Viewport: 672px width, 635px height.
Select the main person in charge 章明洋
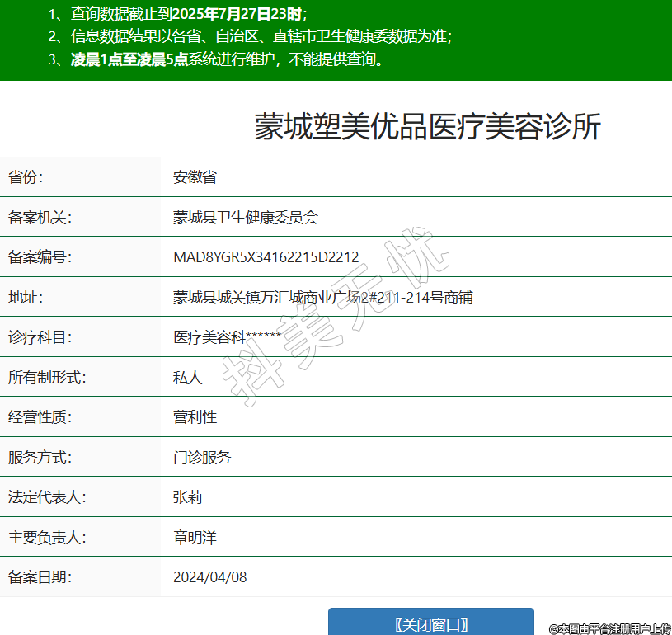pyautogui.click(x=195, y=538)
